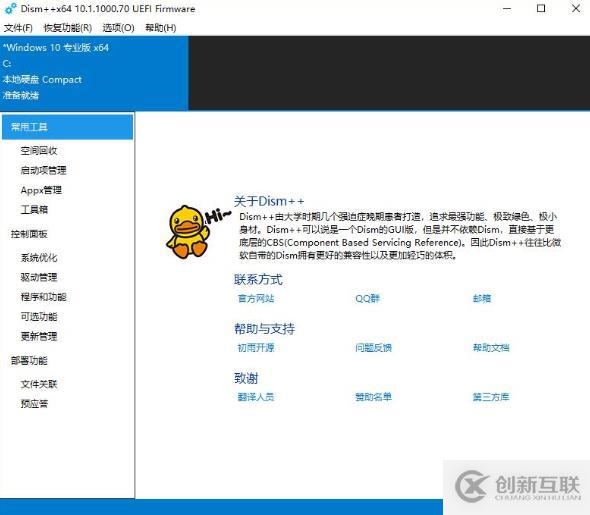The width and height of the screenshot is (590, 515).
Task: Open the 恢复功能(R) menu
Action: [x=68, y=28]
